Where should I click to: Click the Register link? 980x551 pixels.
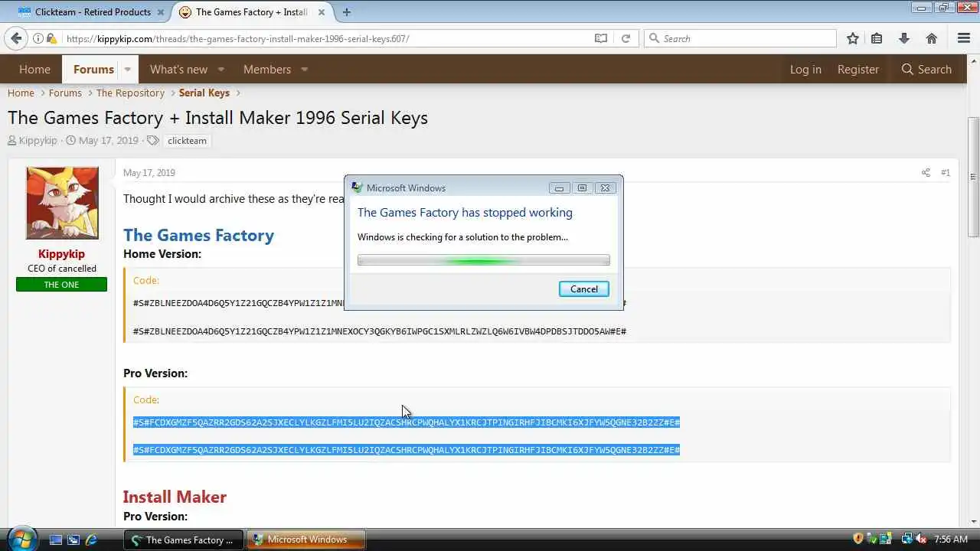[x=857, y=69]
